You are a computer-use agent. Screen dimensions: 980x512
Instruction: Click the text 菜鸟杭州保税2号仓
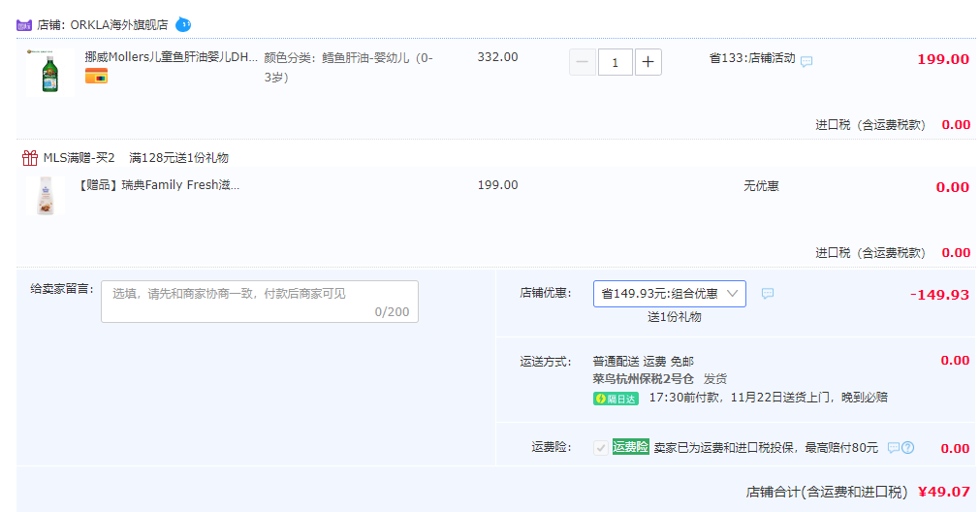tap(643, 379)
